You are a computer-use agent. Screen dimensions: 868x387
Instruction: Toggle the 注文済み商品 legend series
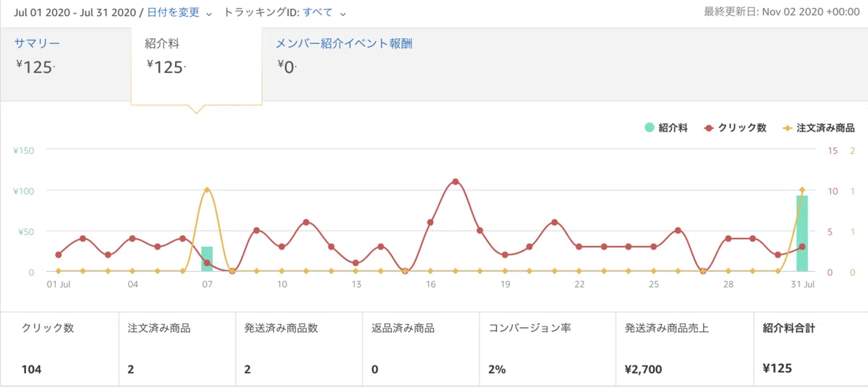819,127
